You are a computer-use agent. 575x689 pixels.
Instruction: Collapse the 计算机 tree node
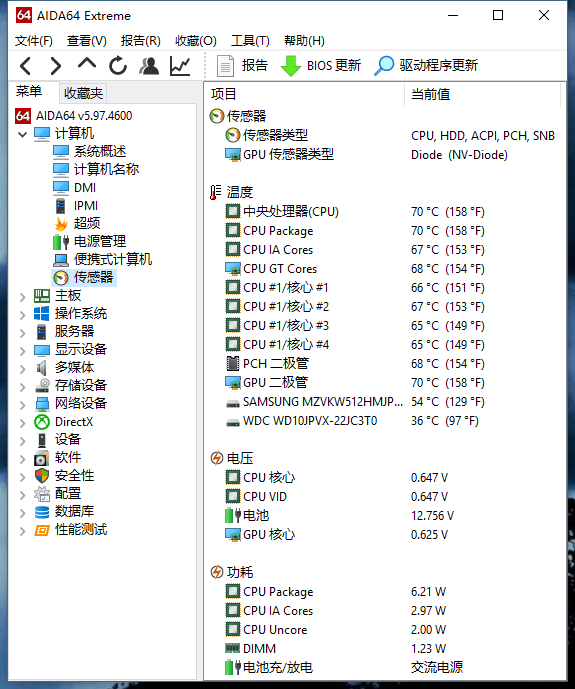[x=22, y=134]
